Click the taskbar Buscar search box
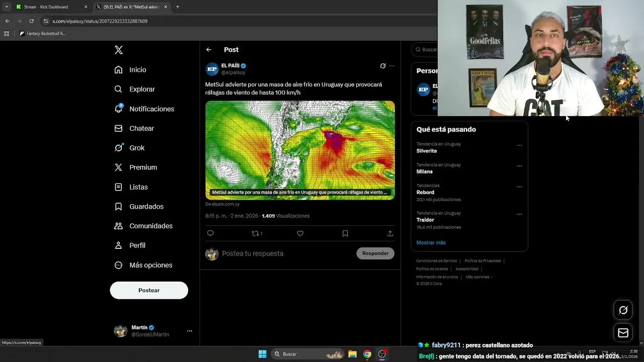Screen dimensions: 644x362 click(x=307, y=354)
